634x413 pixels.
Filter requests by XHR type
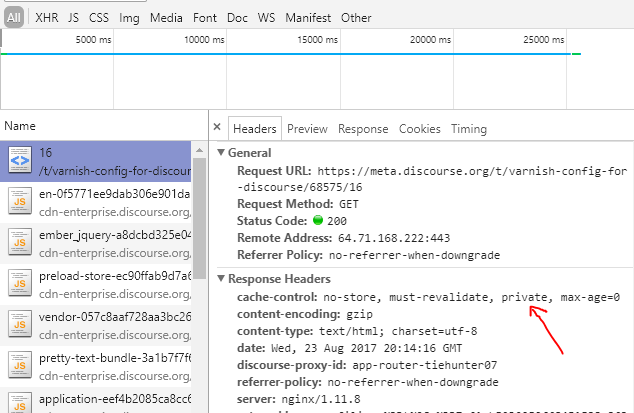[x=46, y=17]
